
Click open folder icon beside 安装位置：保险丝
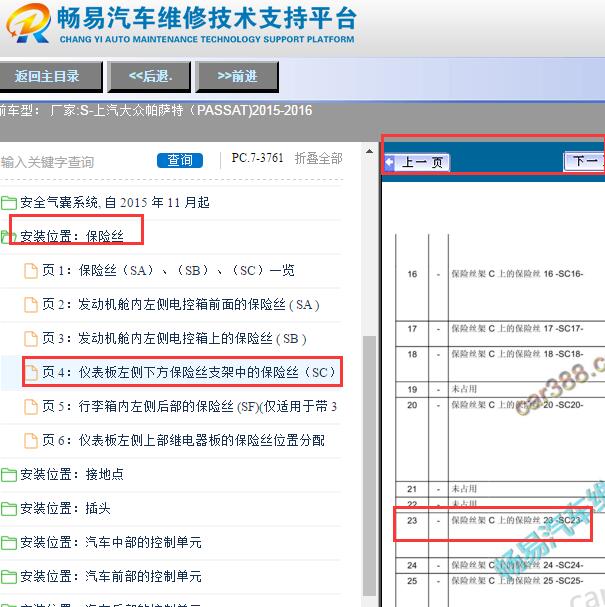(x=7, y=237)
